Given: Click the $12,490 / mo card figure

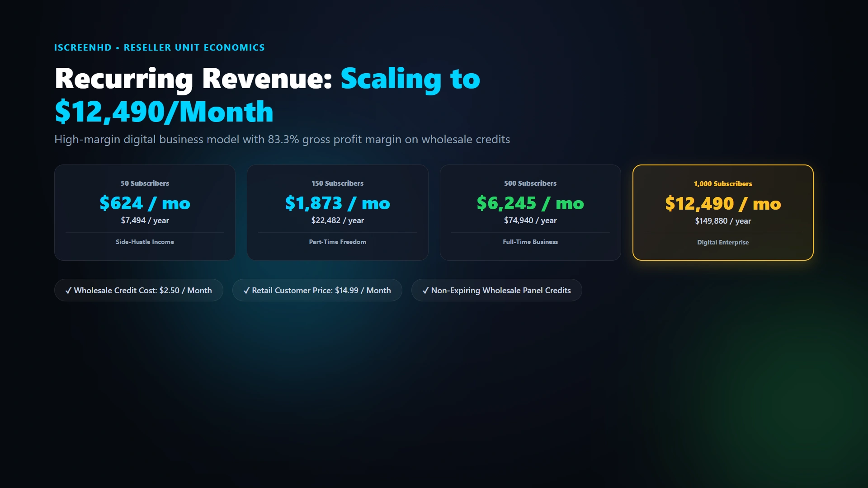Looking at the screenshot, I should (x=723, y=204).
